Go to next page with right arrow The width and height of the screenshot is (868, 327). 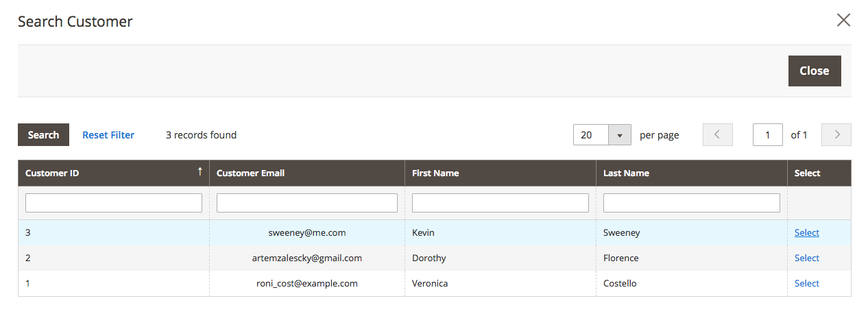(x=836, y=135)
